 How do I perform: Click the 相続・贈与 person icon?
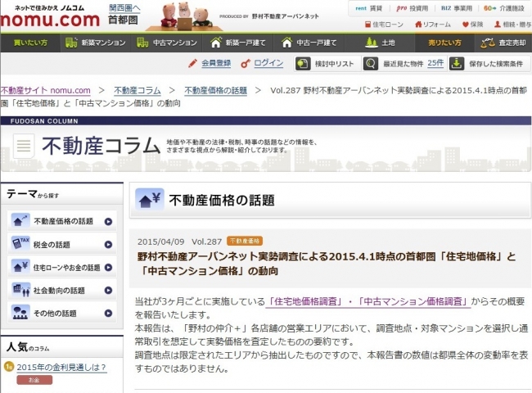(x=498, y=25)
